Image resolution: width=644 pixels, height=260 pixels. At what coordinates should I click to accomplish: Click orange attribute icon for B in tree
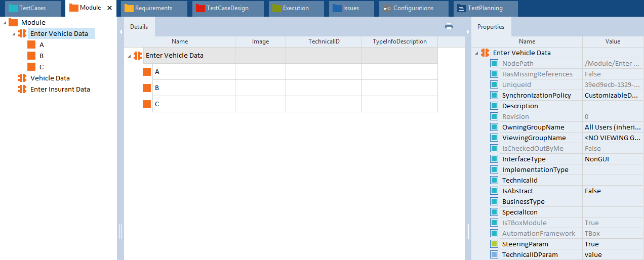(x=31, y=56)
